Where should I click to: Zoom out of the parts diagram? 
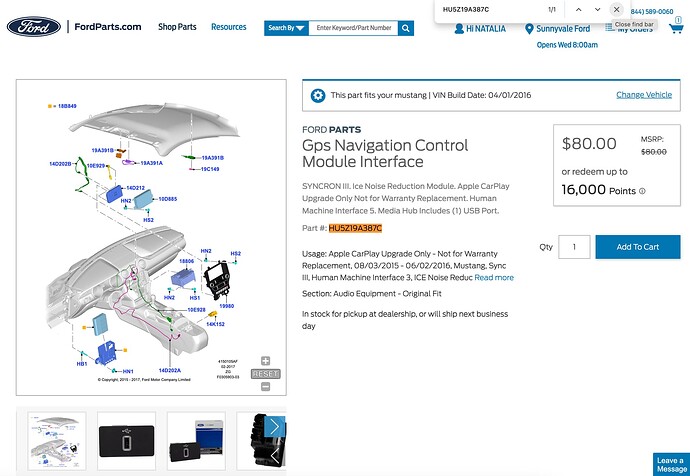(265, 385)
